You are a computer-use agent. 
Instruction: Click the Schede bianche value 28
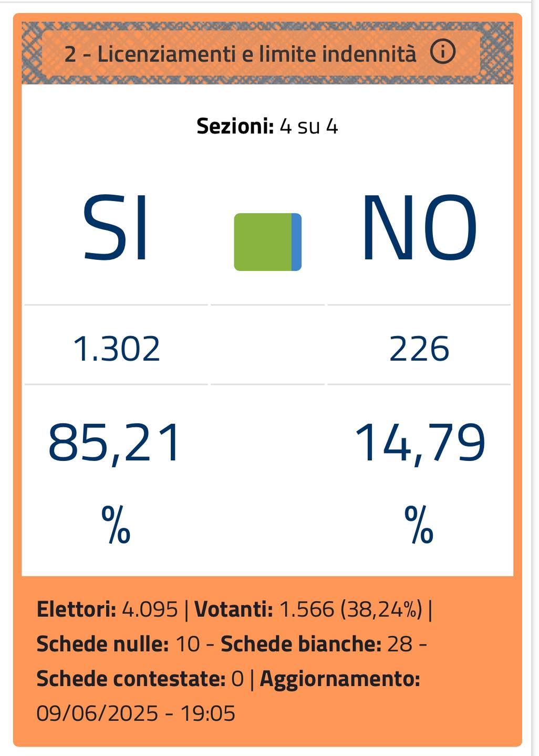tap(400, 644)
